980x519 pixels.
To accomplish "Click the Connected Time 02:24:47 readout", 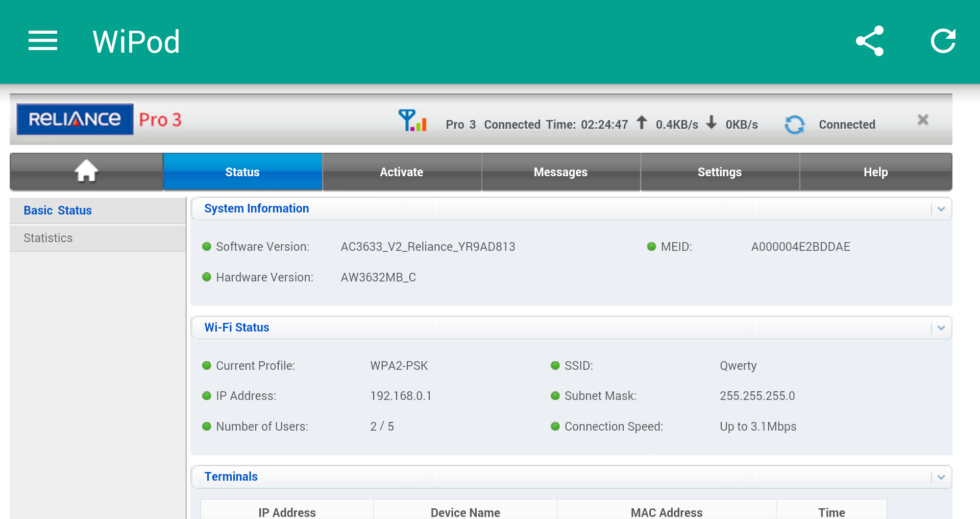I will 556,125.
